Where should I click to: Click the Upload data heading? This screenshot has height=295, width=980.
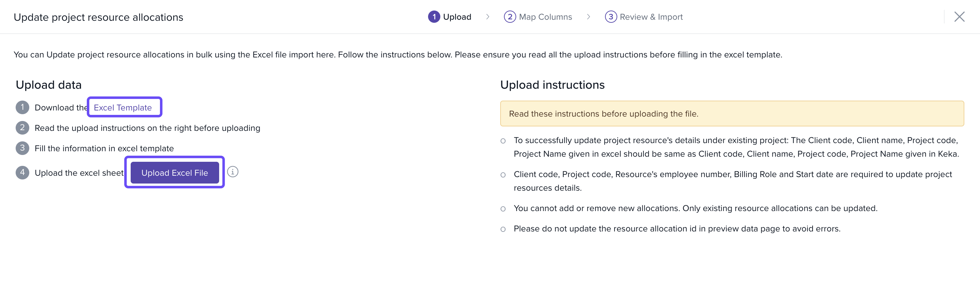(49, 85)
